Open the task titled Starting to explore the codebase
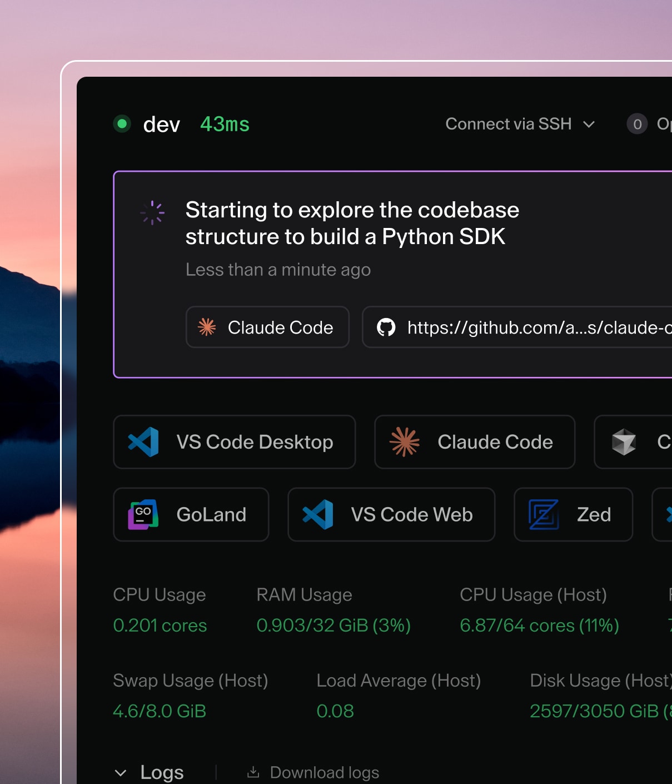The image size is (672, 784). 352,222
